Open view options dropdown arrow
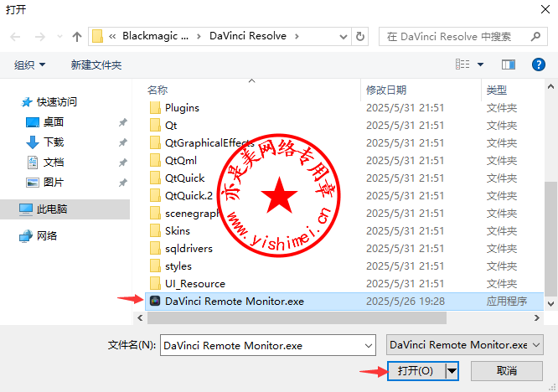 [480, 64]
